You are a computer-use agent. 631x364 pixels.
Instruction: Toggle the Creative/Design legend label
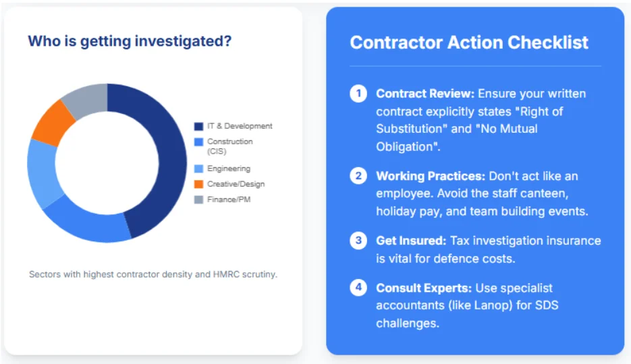pos(236,184)
